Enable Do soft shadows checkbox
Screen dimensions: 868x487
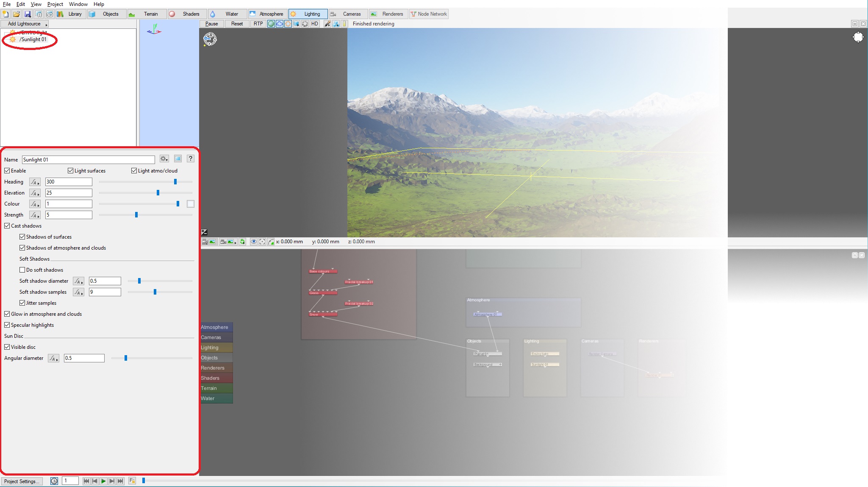(x=22, y=270)
